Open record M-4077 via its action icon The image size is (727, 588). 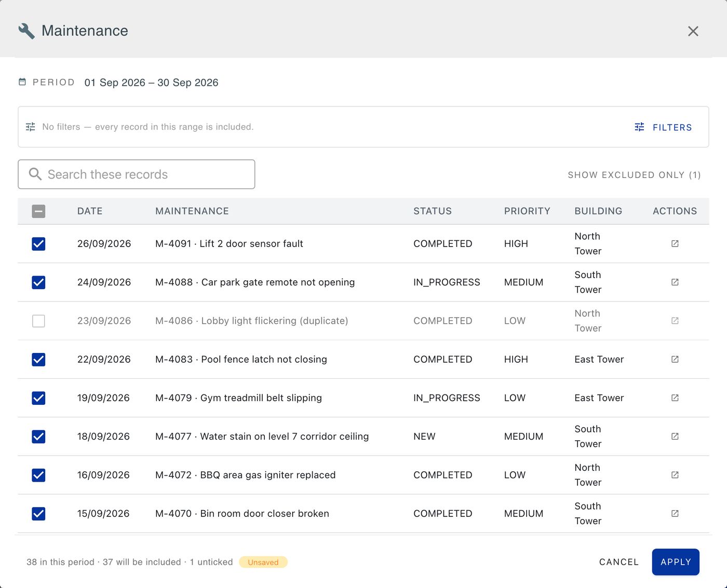click(675, 436)
